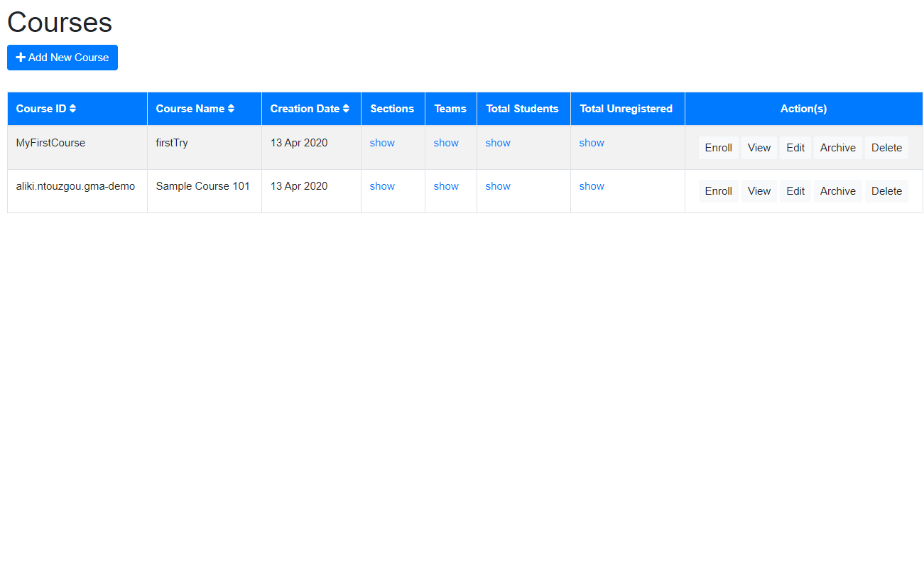Enroll students in Sample Course 101

pos(719,191)
